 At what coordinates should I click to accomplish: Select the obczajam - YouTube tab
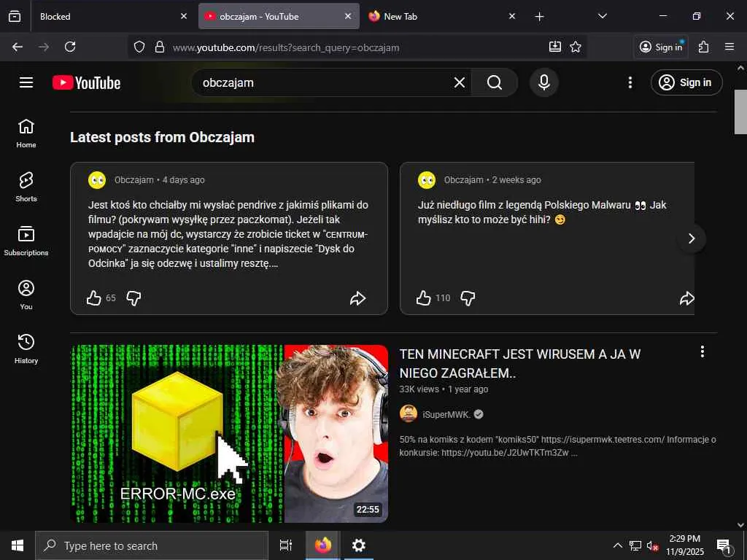(279, 16)
